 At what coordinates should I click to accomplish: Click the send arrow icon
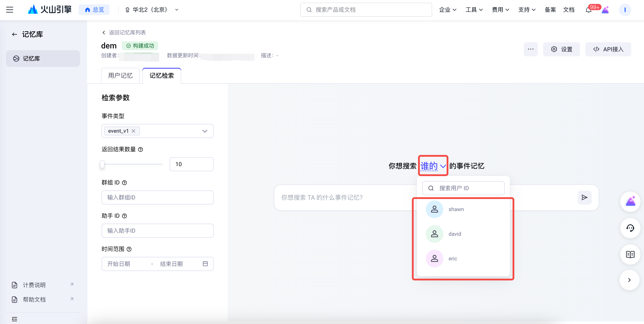584,198
